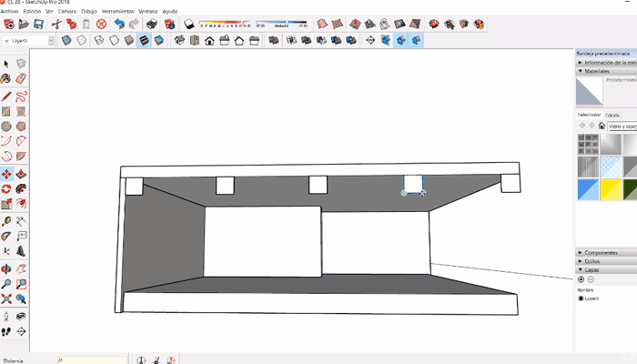Delete layer with minus button
Screen dimensions: 637x364
coord(591,279)
